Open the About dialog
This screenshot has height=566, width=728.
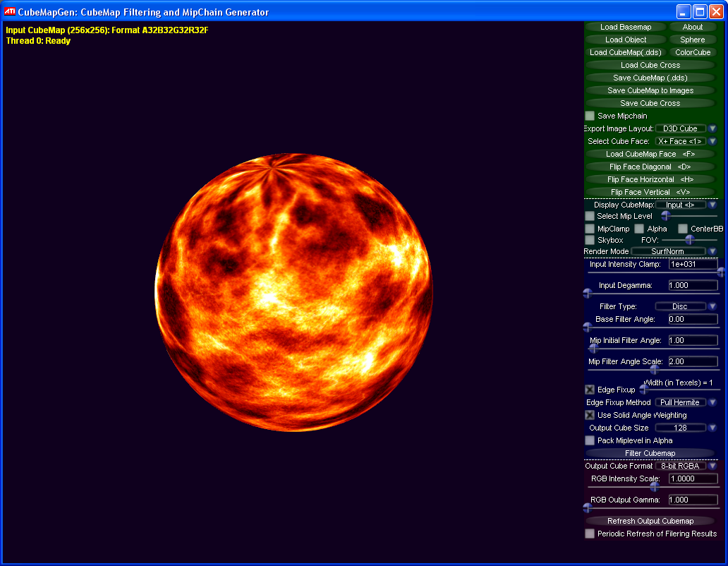pyautogui.click(x=692, y=27)
